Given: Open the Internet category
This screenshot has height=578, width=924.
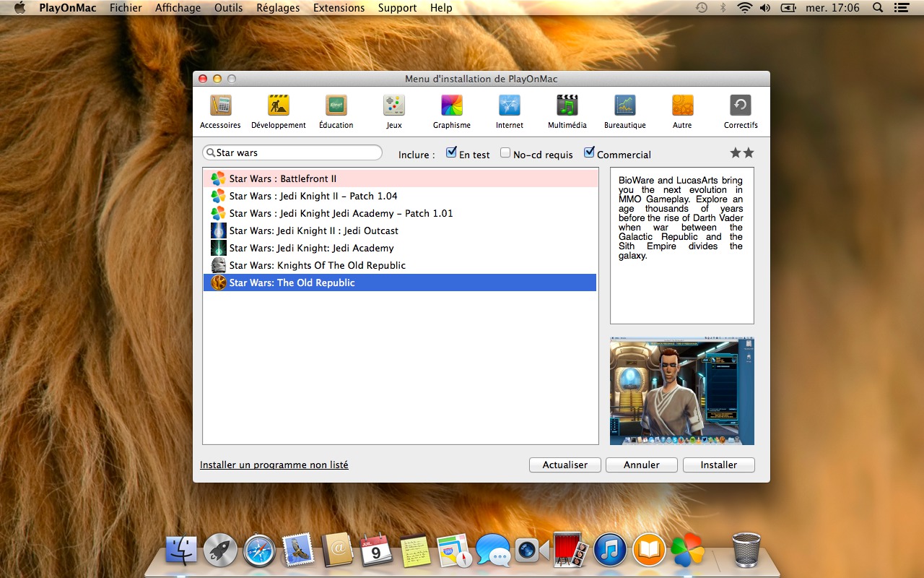Looking at the screenshot, I should coord(509,107).
